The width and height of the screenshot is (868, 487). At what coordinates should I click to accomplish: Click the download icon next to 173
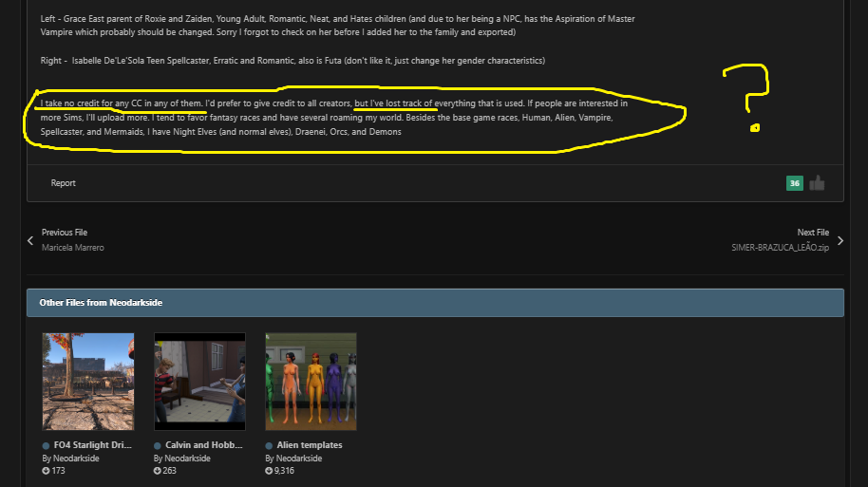click(46, 471)
